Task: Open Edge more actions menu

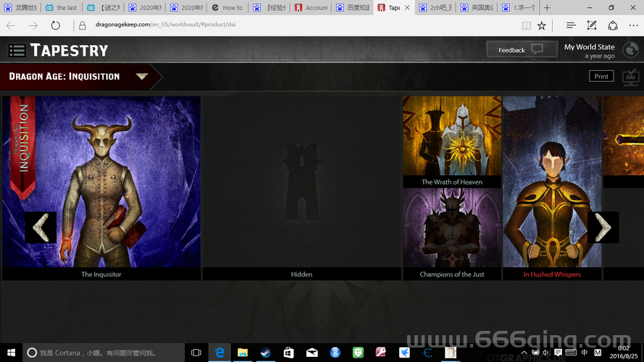Action: (633, 25)
